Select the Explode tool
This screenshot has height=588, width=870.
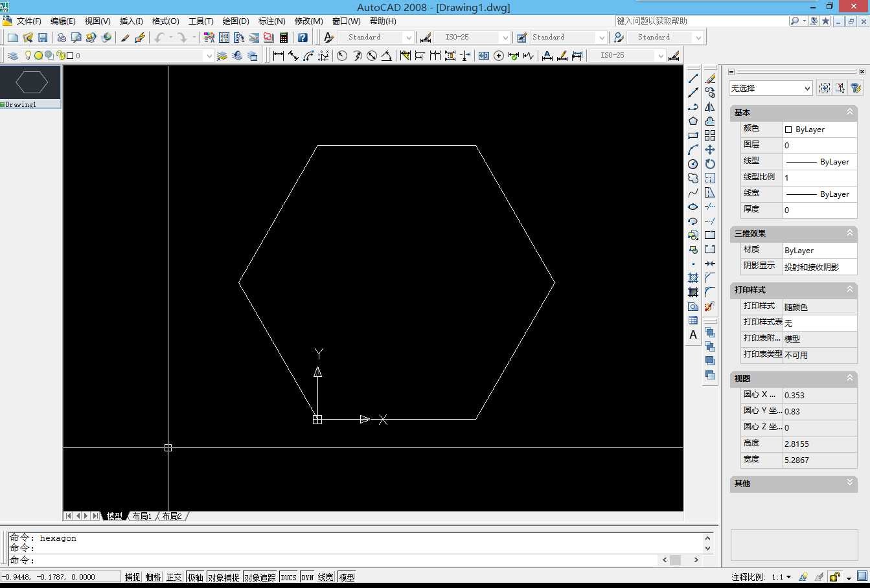click(710, 306)
